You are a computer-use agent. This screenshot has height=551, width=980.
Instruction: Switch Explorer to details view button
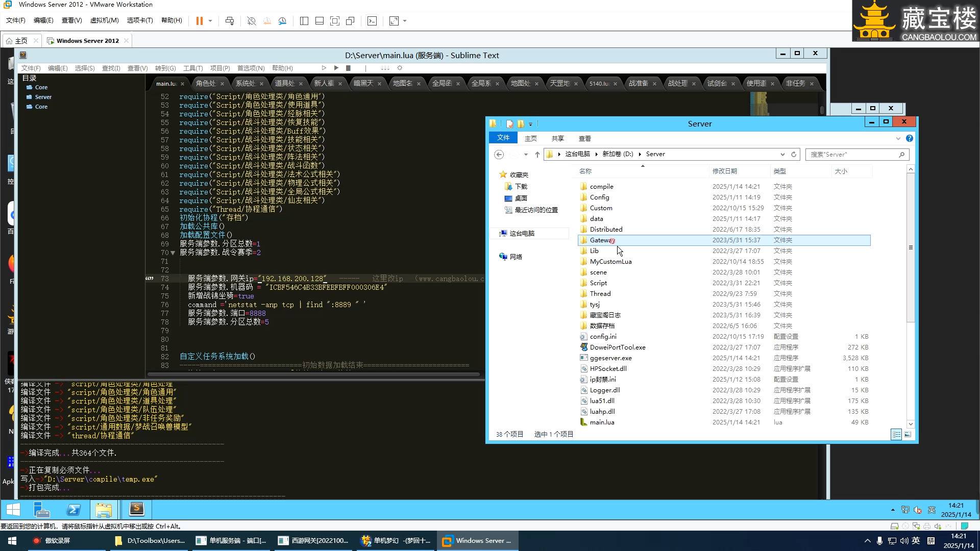pos(896,434)
